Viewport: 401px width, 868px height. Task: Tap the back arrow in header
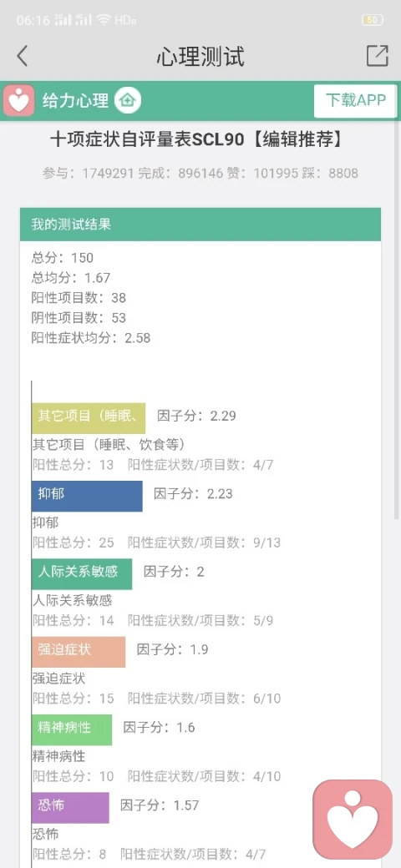(23, 56)
